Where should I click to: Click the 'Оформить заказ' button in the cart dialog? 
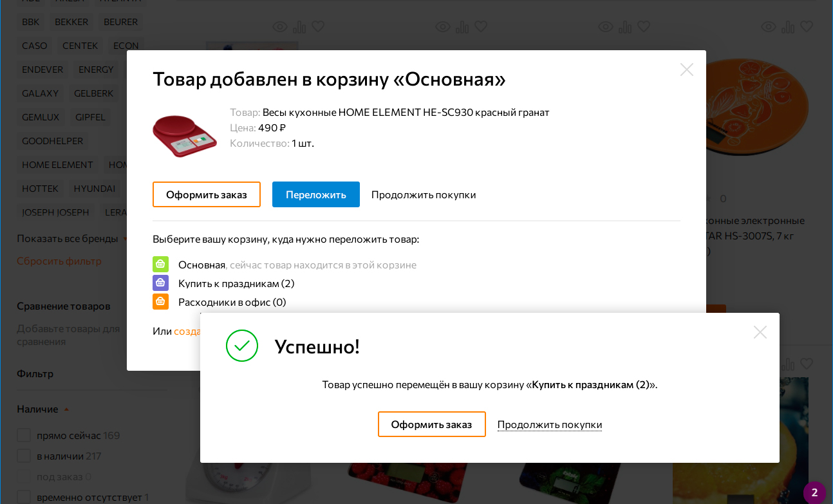pos(207,194)
